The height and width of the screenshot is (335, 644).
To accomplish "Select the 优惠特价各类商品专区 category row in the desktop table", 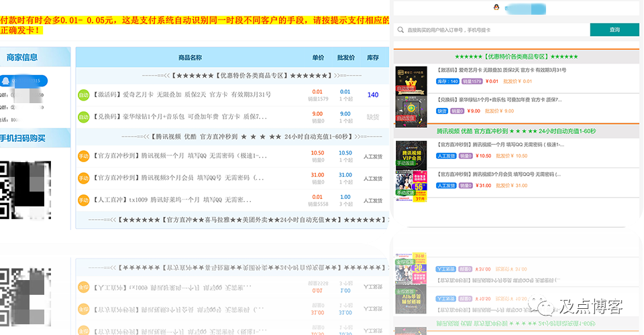I will (x=233, y=76).
